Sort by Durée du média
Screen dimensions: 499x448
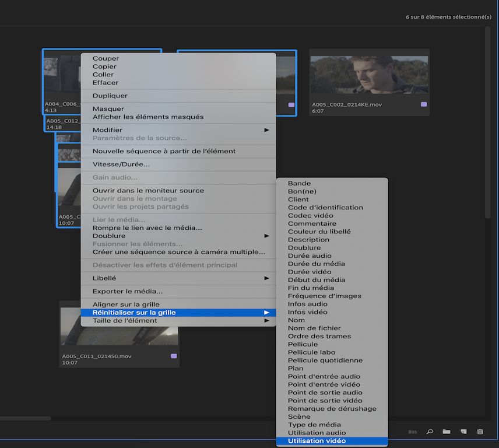[x=332, y=264]
